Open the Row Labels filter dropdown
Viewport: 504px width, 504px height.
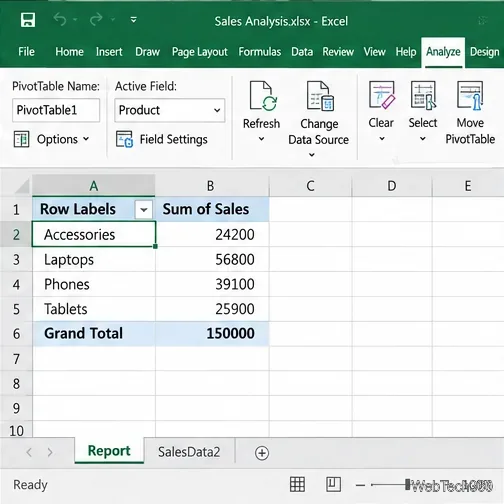point(144,210)
